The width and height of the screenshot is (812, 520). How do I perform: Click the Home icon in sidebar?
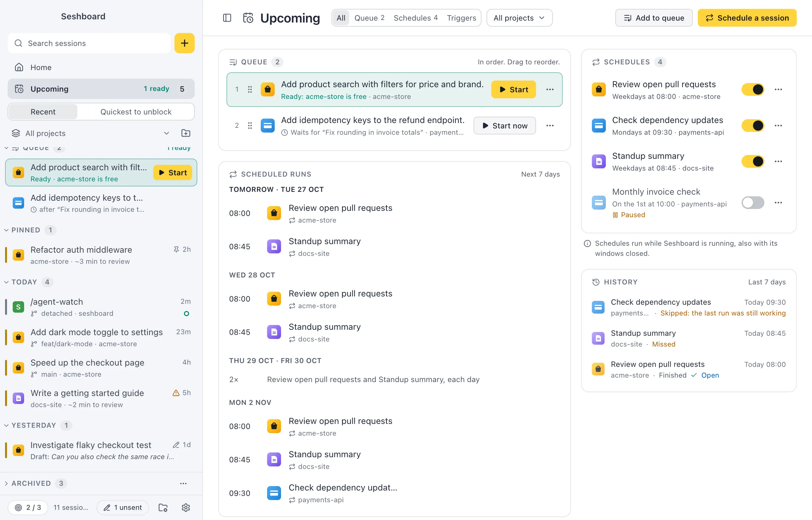tap(19, 67)
